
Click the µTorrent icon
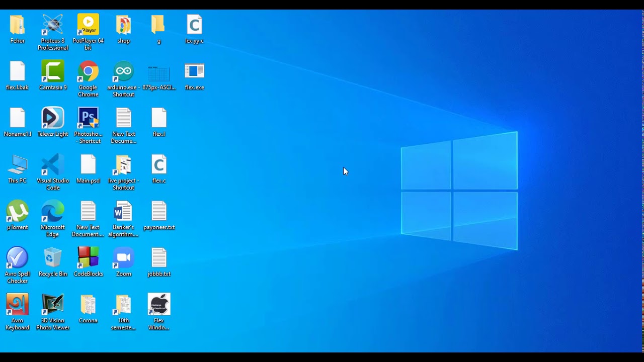(x=18, y=211)
